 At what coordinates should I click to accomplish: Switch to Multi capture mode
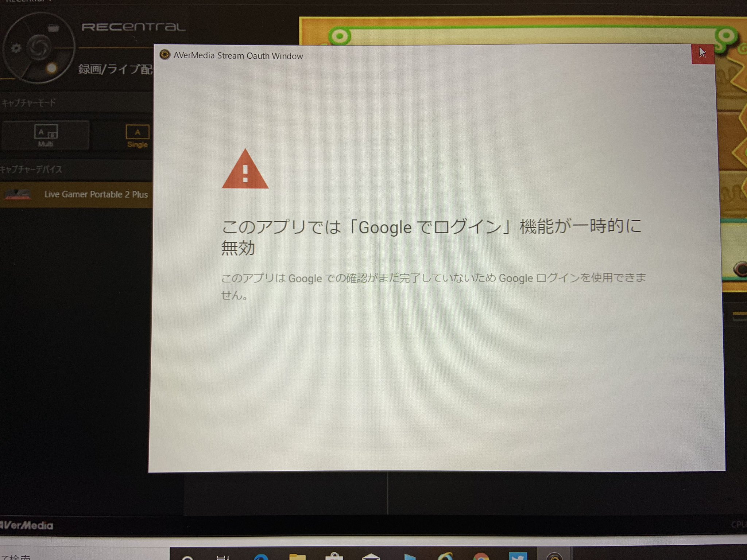click(45, 135)
